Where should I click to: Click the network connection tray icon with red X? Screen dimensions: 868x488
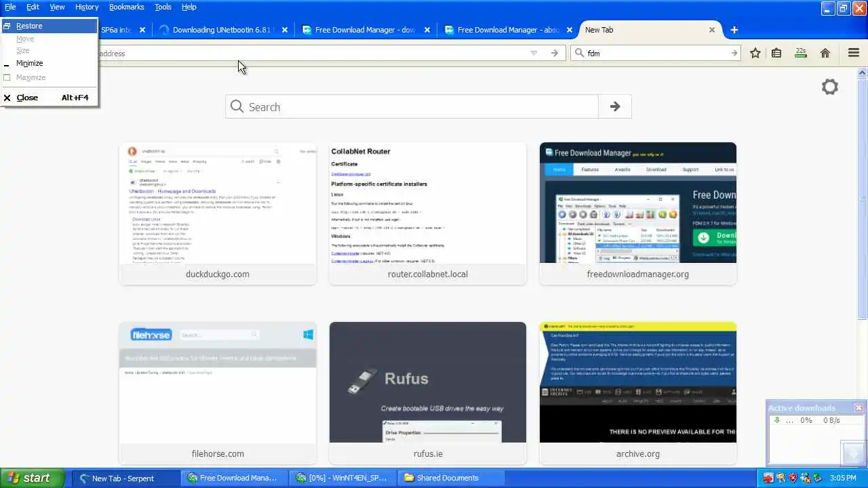pos(804,478)
